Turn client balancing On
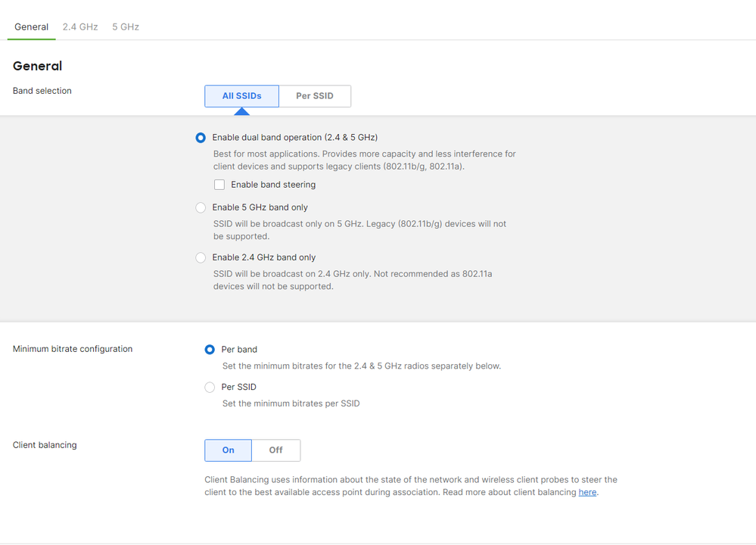This screenshot has height=545, width=756. click(x=228, y=450)
